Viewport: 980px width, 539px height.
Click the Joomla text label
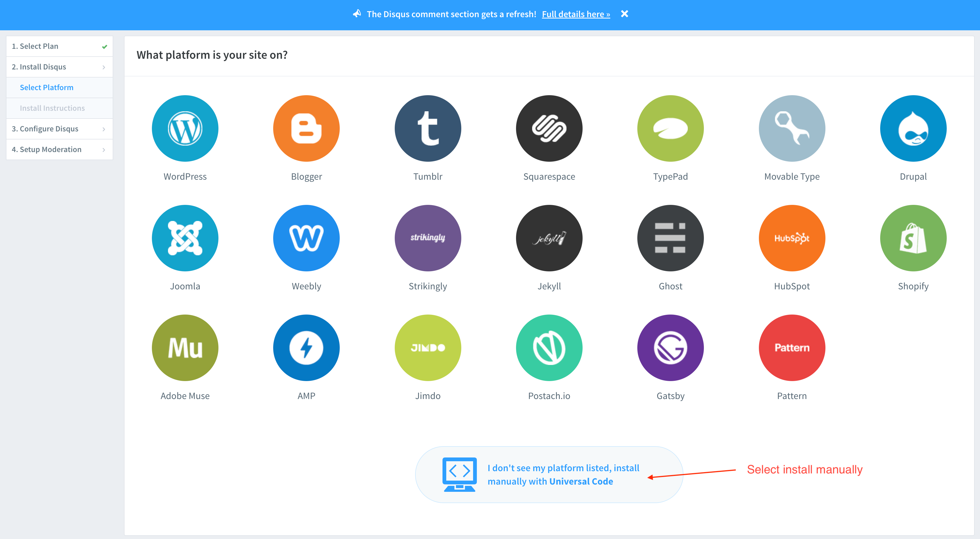(185, 286)
